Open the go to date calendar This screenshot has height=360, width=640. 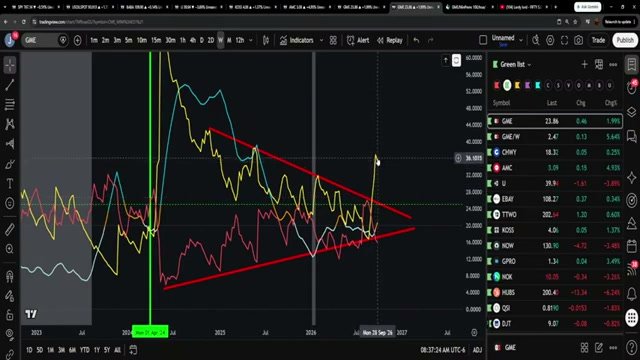coord(133,350)
